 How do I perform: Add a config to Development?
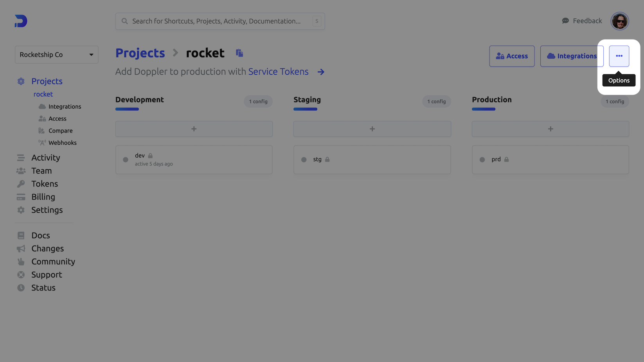194,129
